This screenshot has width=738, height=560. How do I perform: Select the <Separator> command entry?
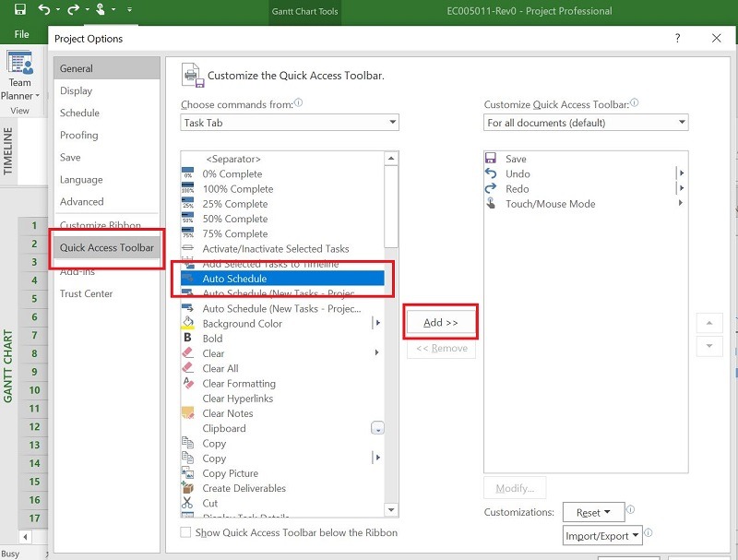coord(282,159)
